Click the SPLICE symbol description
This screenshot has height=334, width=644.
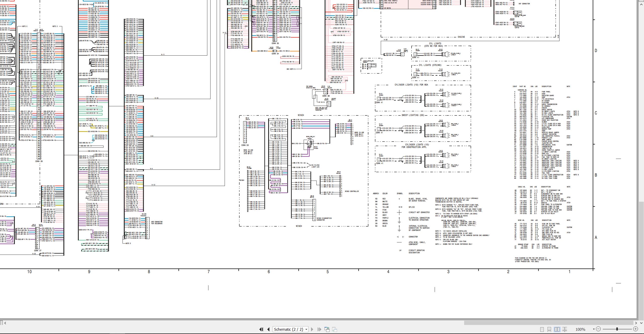[x=412, y=207]
